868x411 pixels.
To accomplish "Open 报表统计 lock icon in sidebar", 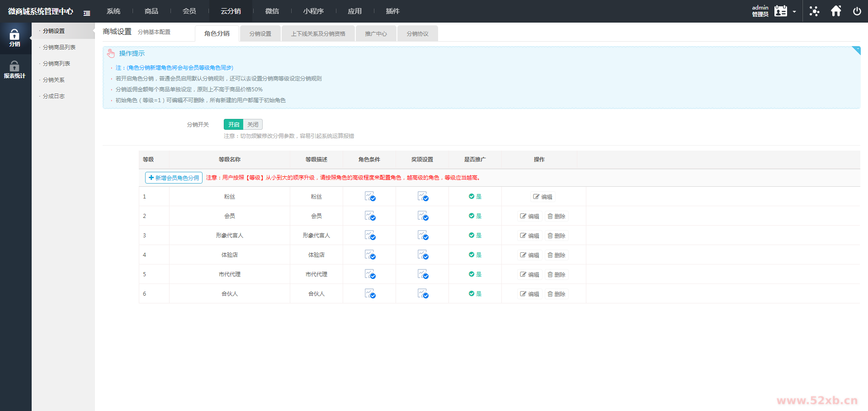I will click(14, 70).
